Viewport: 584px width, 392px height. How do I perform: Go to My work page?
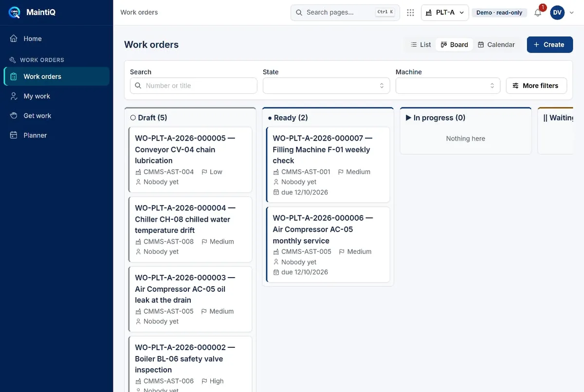pyautogui.click(x=56, y=96)
